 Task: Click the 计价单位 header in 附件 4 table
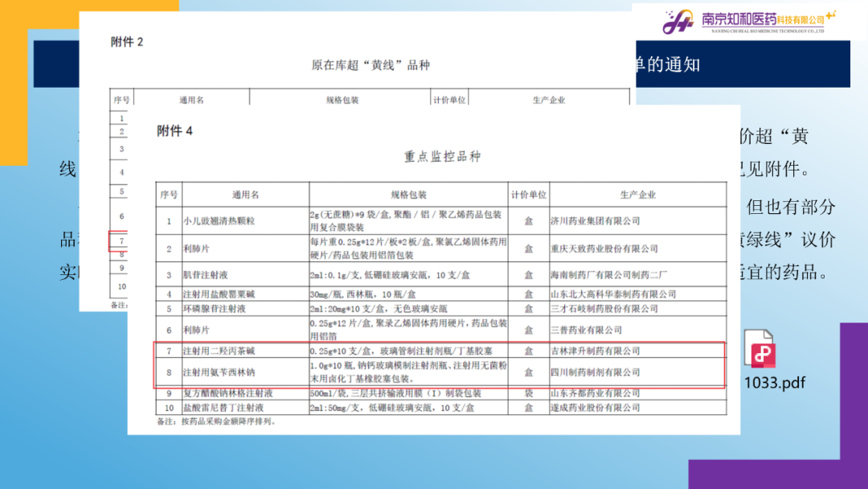[529, 195]
